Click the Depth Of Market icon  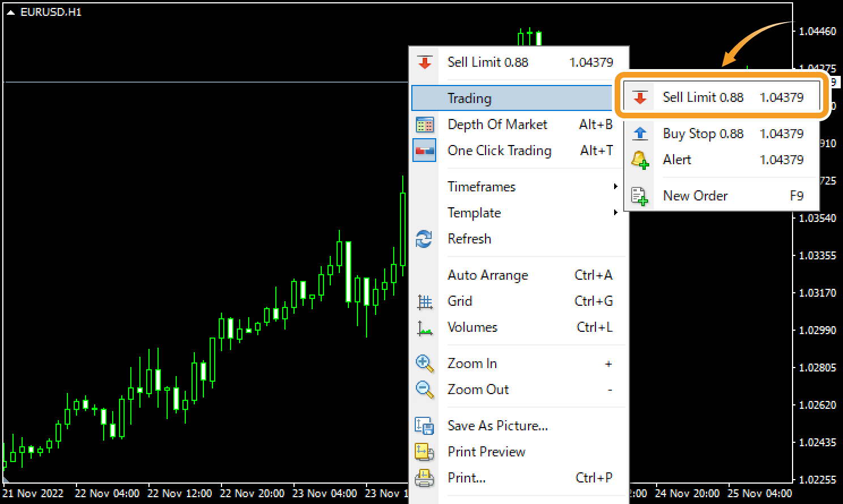coord(424,124)
